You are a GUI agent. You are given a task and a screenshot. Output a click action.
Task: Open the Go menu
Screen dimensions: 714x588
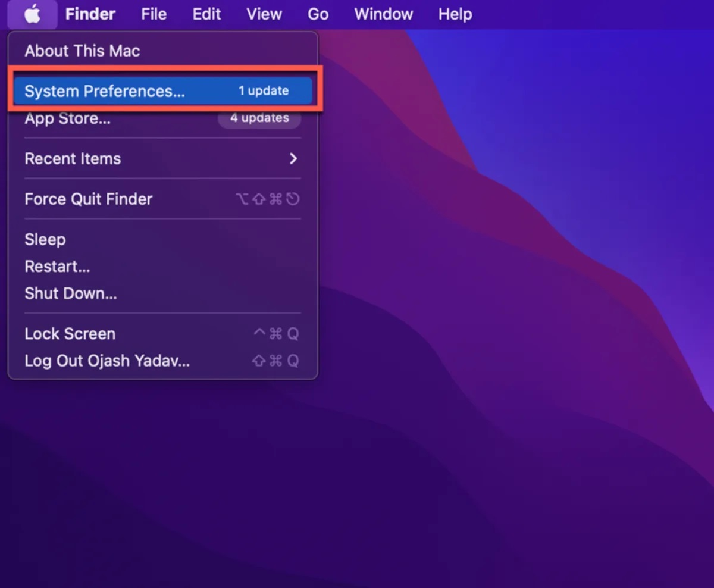318,14
